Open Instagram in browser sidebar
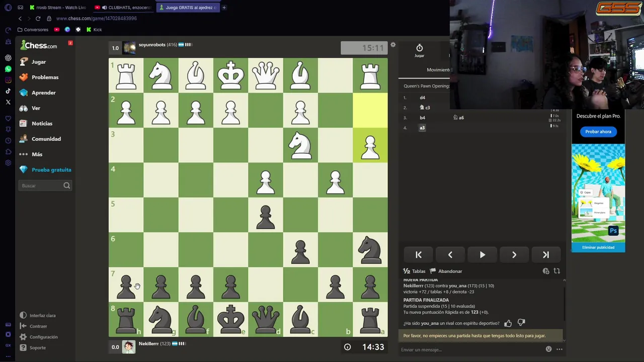 coord(8,80)
